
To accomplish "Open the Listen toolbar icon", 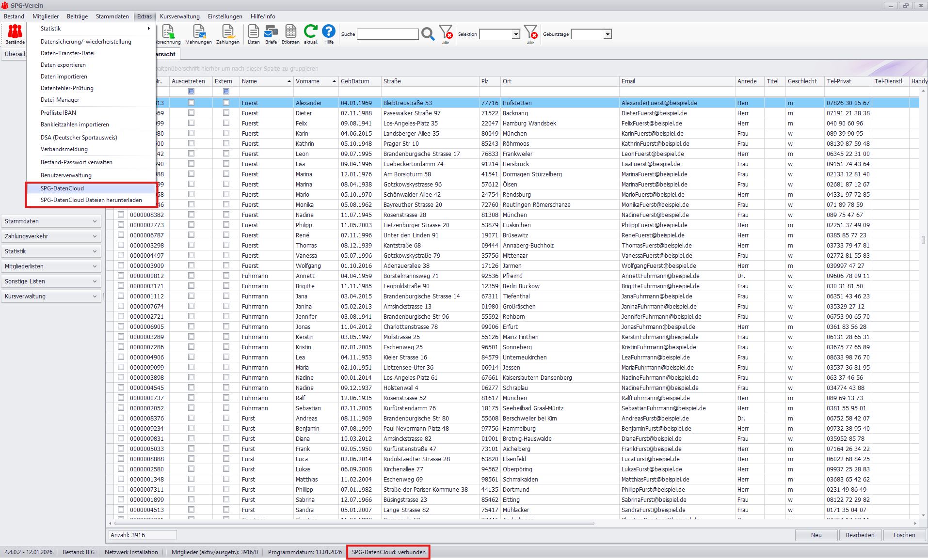I will coord(254,34).
